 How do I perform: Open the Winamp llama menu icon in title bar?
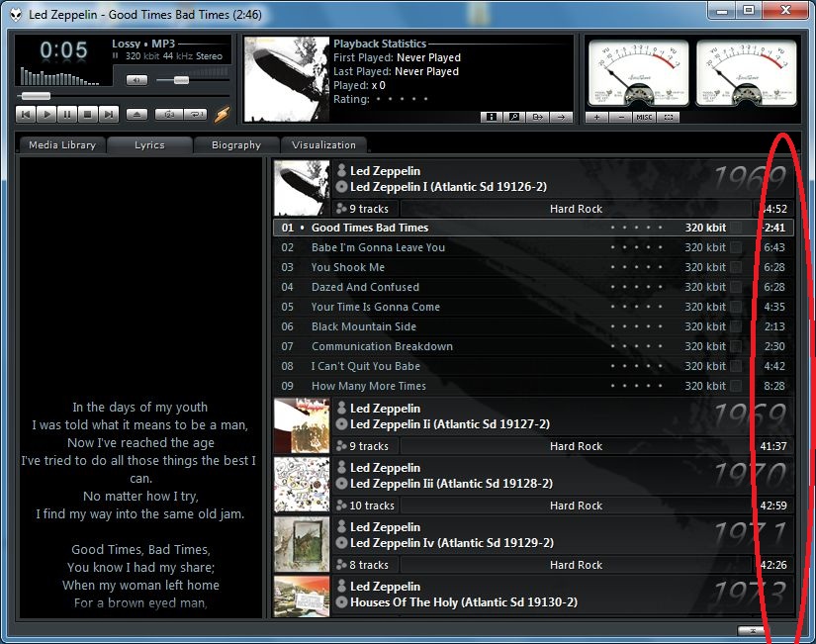click(x=16, y=15)
